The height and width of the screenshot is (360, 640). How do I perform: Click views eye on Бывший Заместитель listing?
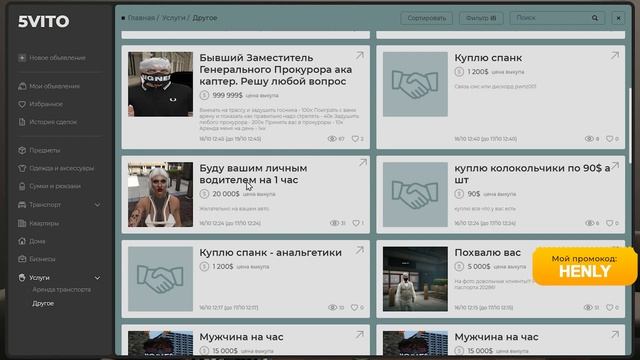(x=332, y=139)
